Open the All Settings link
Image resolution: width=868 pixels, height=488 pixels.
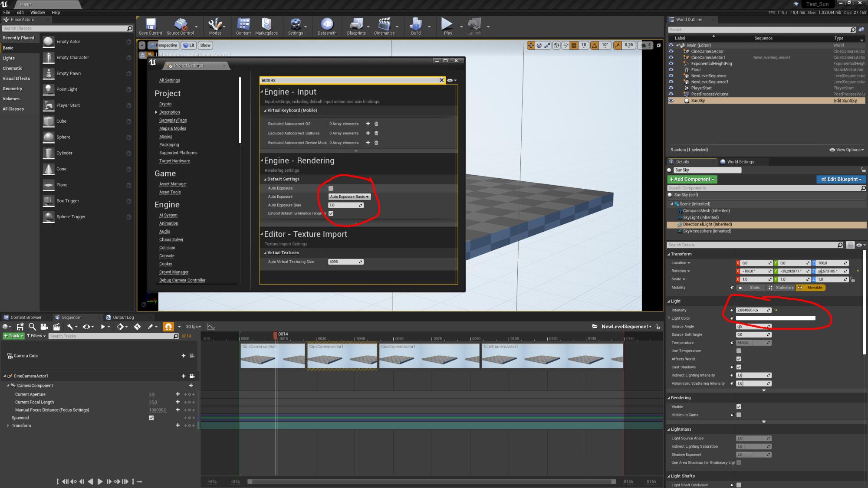click(169, 80)
